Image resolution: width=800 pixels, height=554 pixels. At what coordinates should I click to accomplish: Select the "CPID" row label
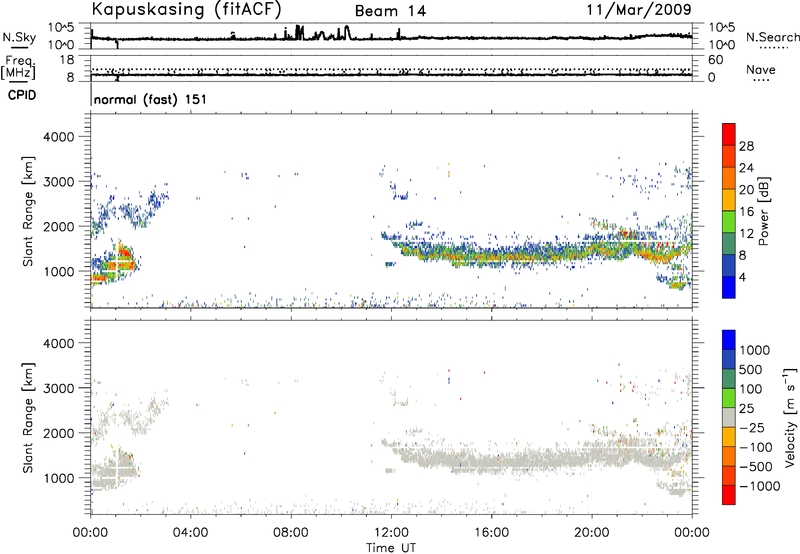coord(22,95)
